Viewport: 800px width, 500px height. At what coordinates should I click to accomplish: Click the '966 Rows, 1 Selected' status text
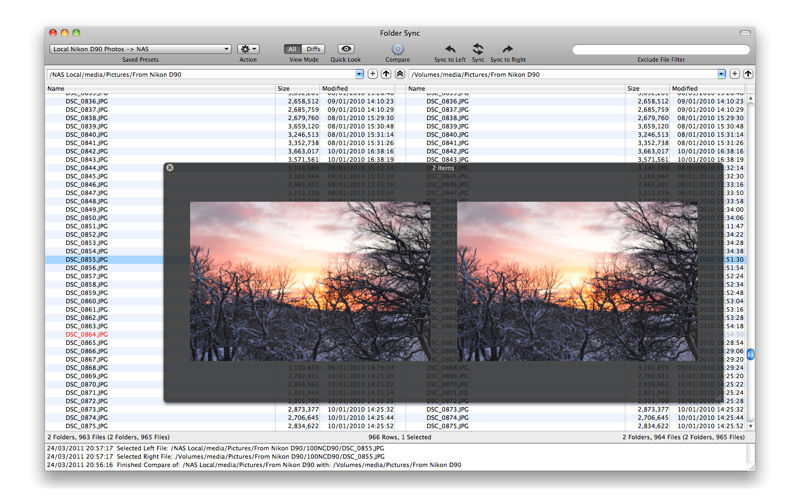coord(399,437)
